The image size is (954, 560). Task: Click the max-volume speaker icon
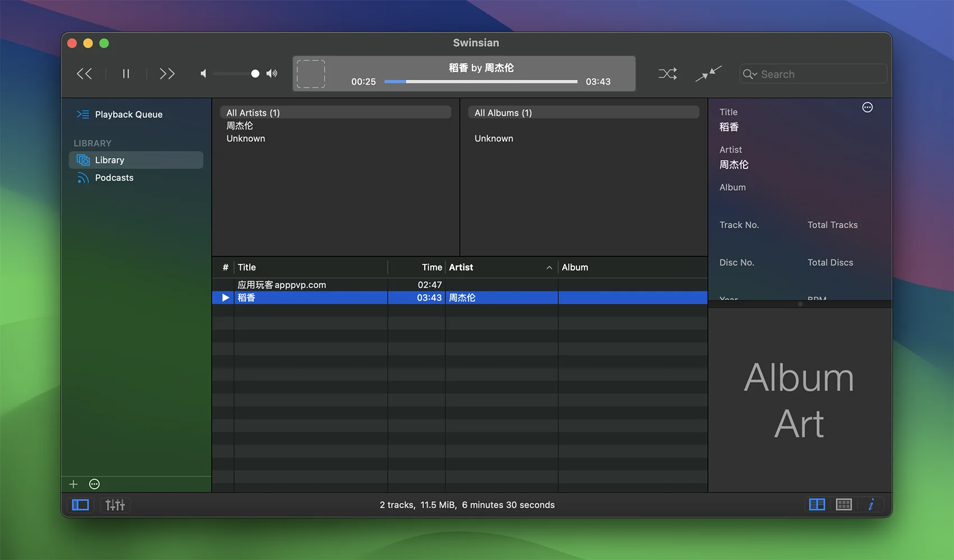pos(272,74)
